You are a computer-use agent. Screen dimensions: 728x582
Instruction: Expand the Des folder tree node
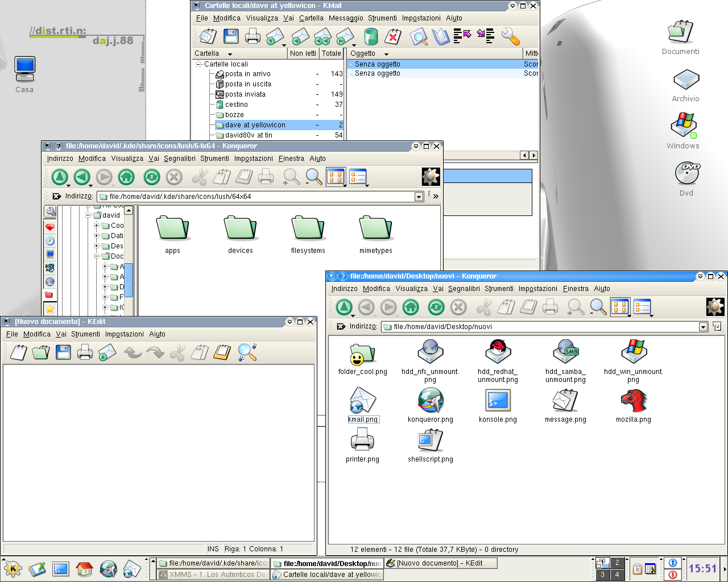tap(97, 246)
